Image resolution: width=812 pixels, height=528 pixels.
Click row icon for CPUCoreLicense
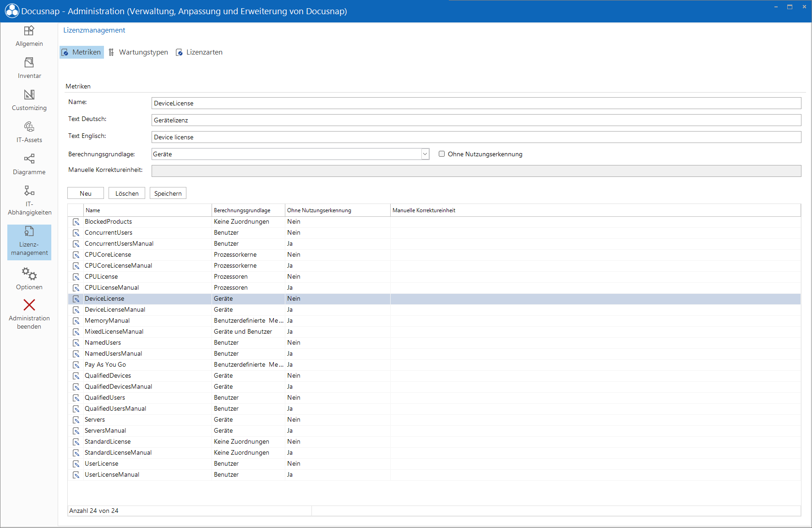point(76,255)
